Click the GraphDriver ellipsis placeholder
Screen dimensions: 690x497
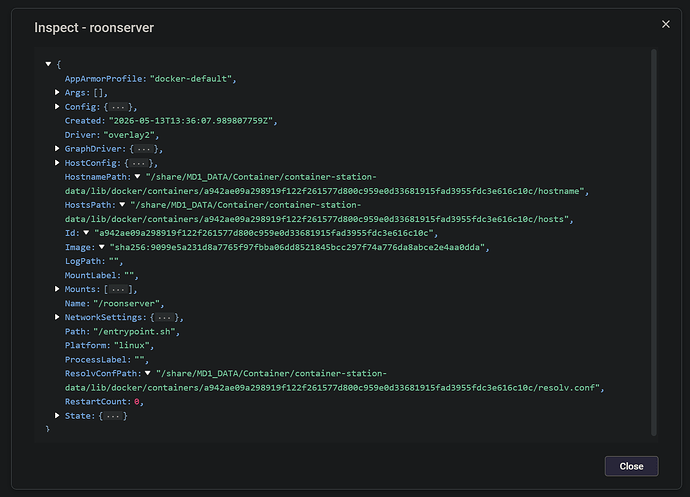143,149
